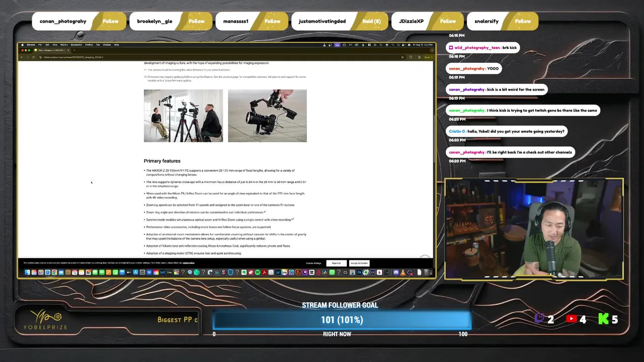This screenshot has height=362, width=644.
Task: Launch Final Cut Pro from the dock
Action: [x=176, y=273]
